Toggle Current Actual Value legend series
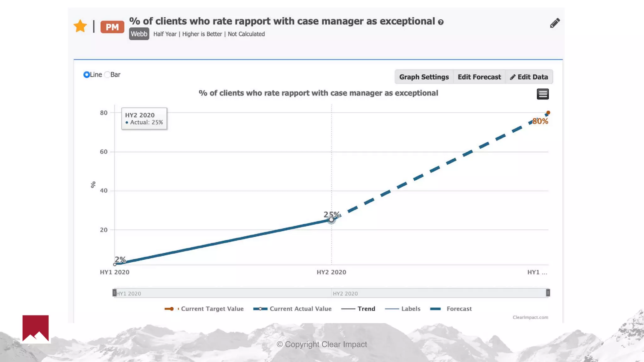The width and height of the screenshot is (644, 362). point(300,309)
